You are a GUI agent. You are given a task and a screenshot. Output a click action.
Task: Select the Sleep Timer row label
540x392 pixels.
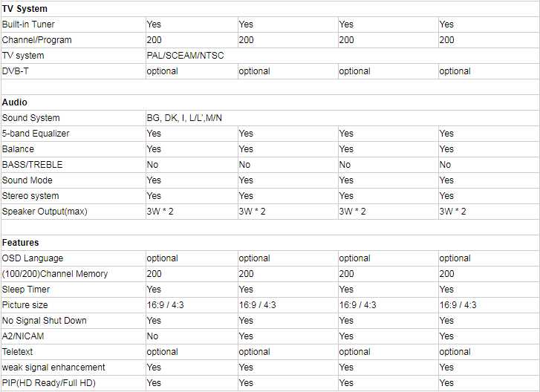point(26,290)
